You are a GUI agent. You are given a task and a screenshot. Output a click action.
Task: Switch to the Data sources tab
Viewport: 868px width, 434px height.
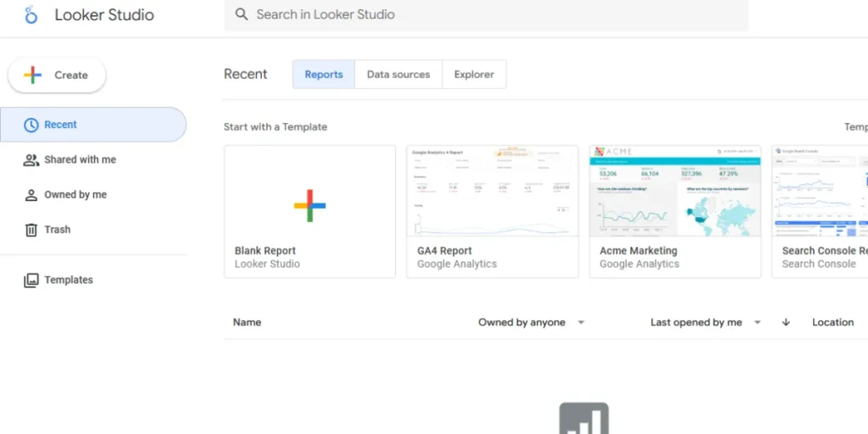[398, 75]
